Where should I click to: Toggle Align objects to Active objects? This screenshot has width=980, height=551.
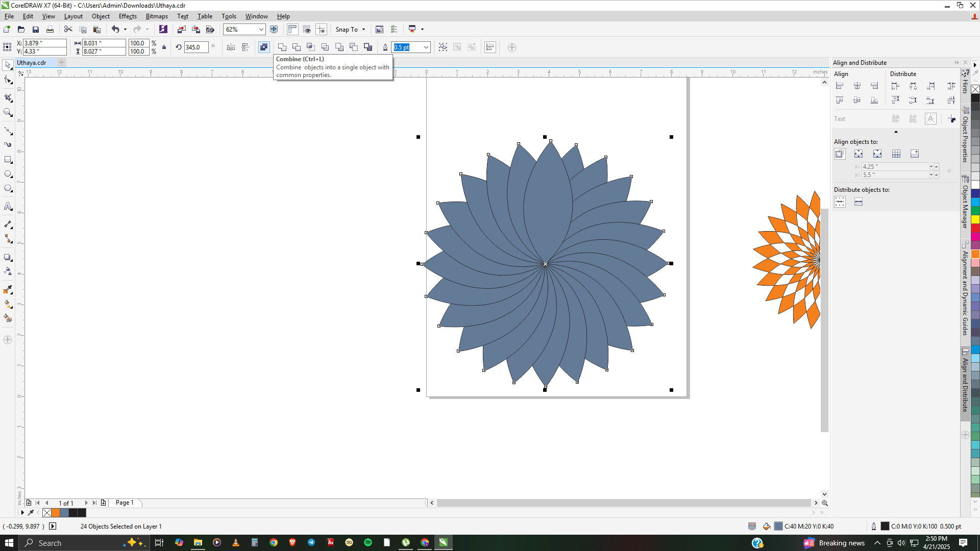840,154
